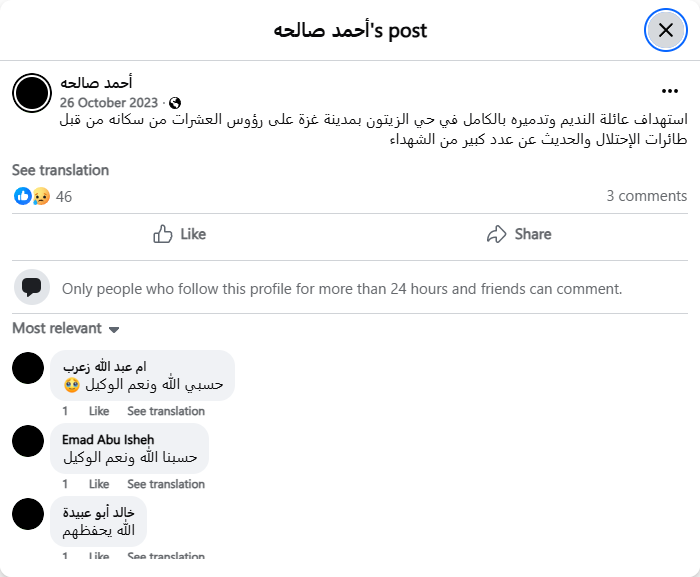The width and height of the screenshot is (700, 577).
Task: Click the Share arrow icon
Action: (x=496, y=234)
